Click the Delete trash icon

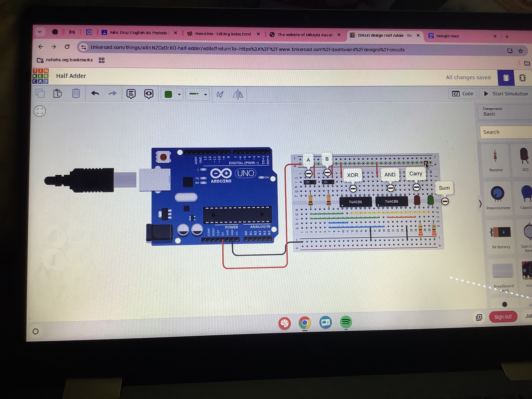(x=76, y=93)
